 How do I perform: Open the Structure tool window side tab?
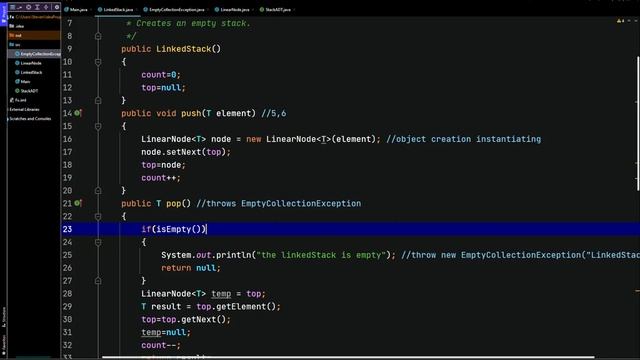(x=4, y=317)
